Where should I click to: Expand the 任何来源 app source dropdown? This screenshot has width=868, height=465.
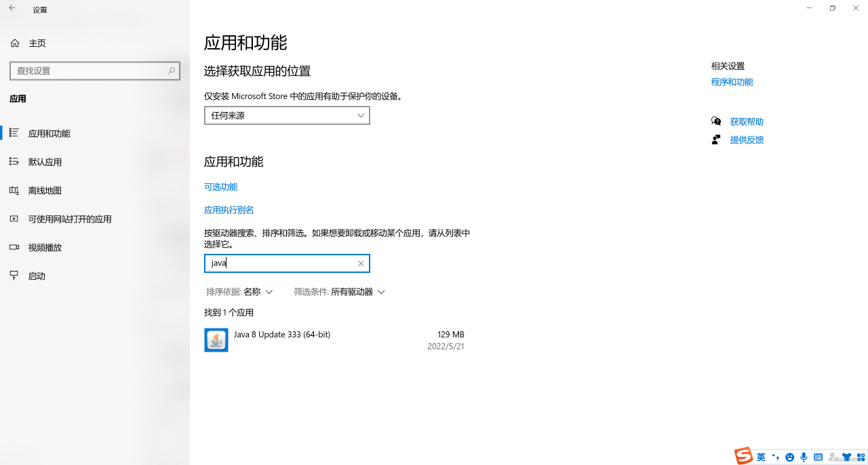click(x=287, y=115)
